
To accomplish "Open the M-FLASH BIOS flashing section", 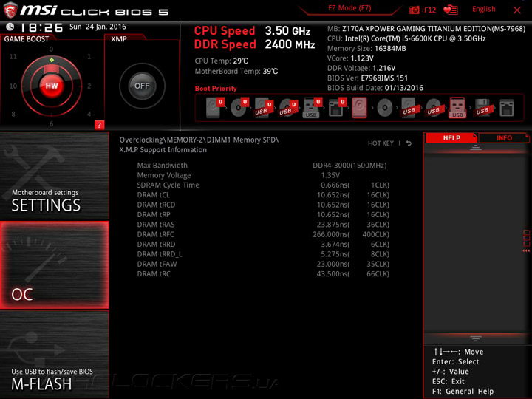I will [54, 354].
